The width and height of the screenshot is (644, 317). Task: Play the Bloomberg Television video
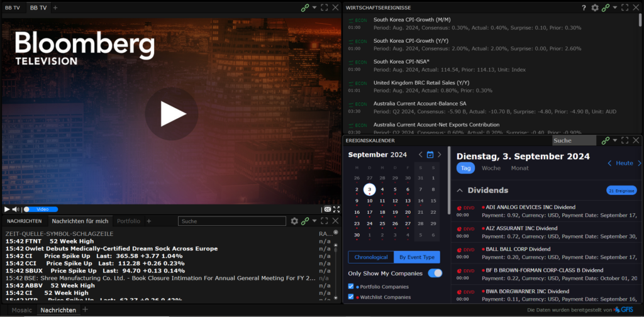pos(171,114)
